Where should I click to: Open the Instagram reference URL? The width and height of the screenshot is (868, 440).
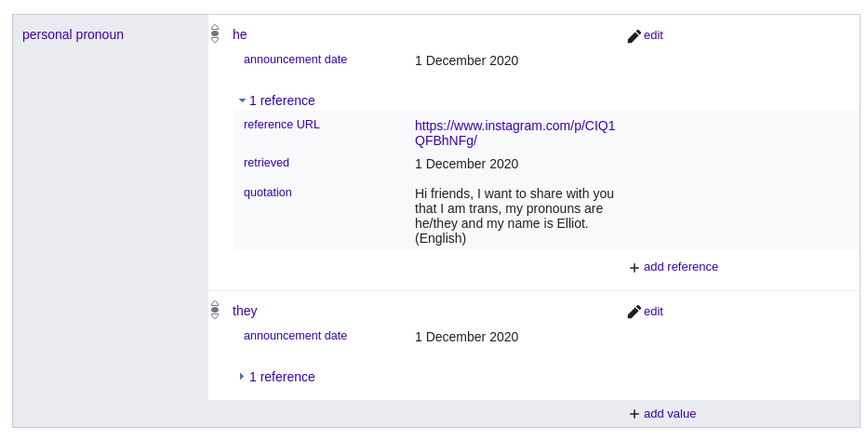point(514,133)
